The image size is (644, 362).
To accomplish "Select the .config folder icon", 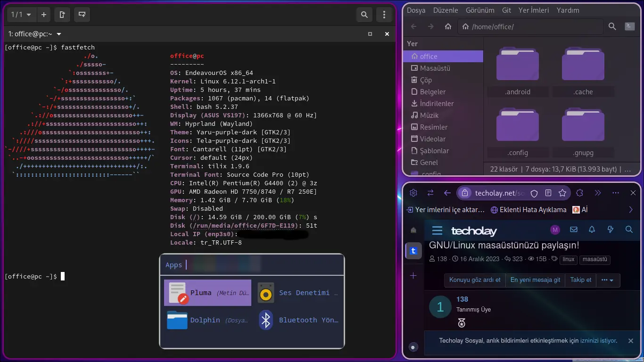I will pyautogui.click(x=518, y=124).
